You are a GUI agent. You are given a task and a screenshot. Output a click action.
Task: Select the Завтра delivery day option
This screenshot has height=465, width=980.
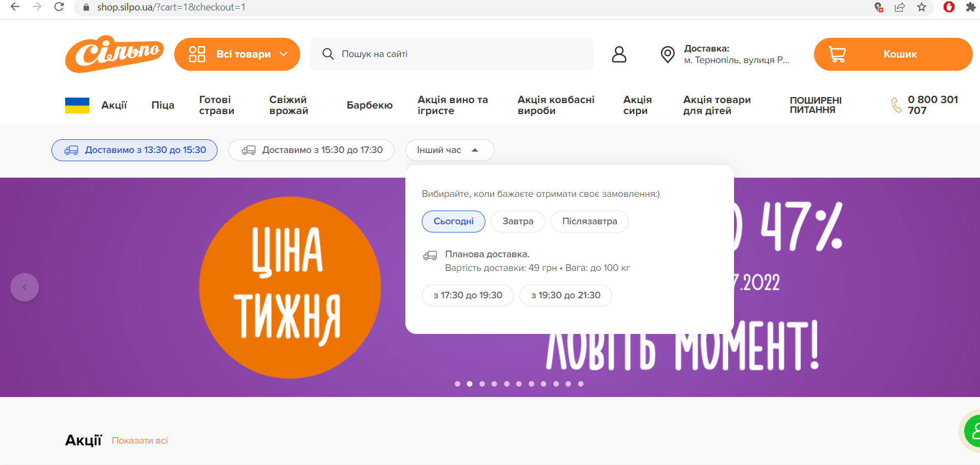[518, 222]
